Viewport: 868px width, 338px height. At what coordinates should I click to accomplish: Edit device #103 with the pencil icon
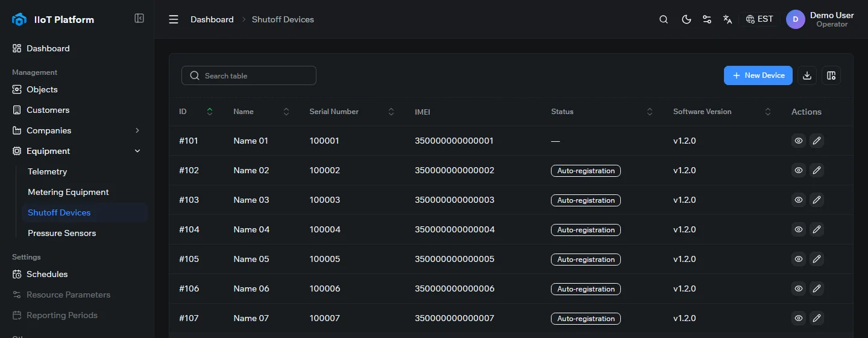817,200
